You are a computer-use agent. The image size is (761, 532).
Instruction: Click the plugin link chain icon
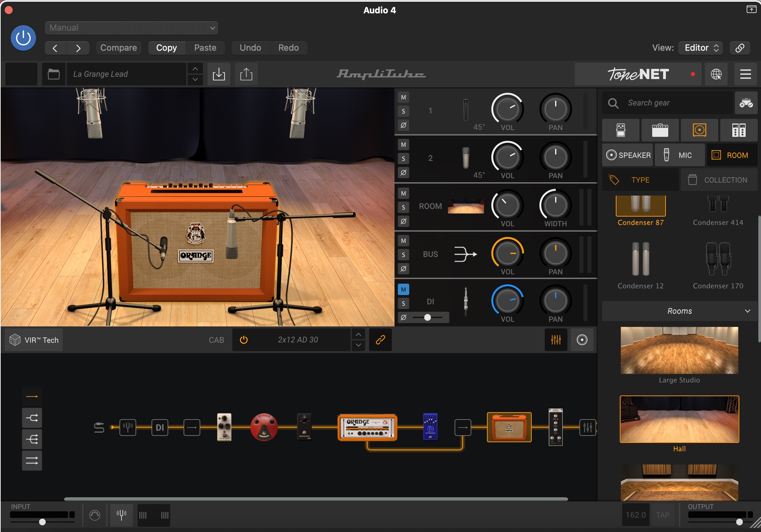tap(740, 48)
